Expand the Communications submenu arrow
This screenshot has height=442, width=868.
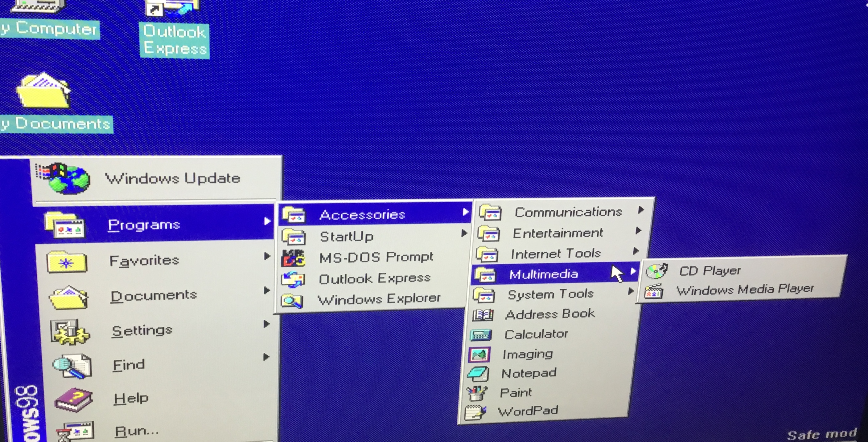coord(641,210)
